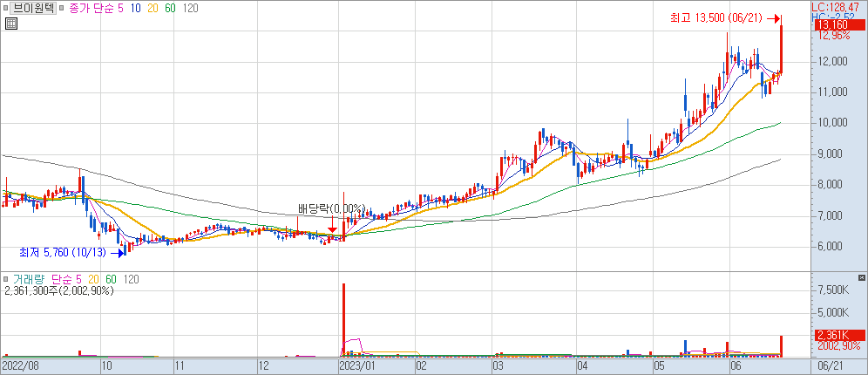
Task: Click the 2002.90% volume ratio label
Action: (x=838, y=345)
